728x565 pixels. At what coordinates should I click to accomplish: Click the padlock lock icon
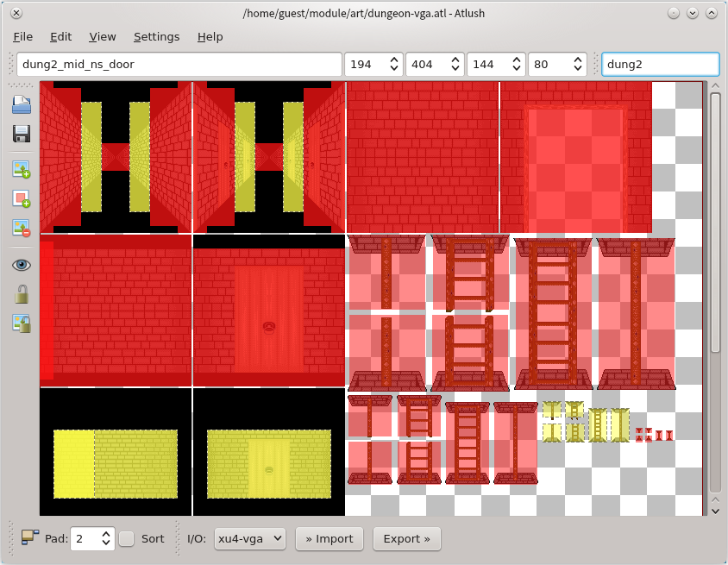[22, 294]
